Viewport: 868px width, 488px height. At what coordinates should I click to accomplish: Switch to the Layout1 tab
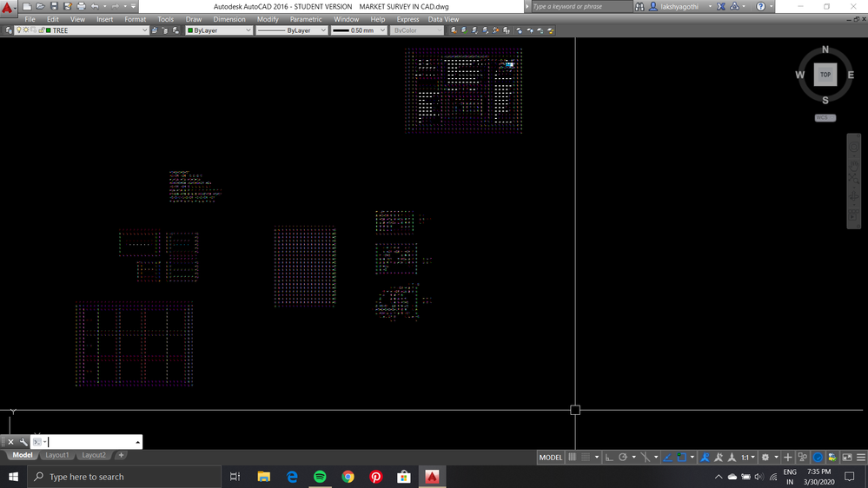click(57, 455)
